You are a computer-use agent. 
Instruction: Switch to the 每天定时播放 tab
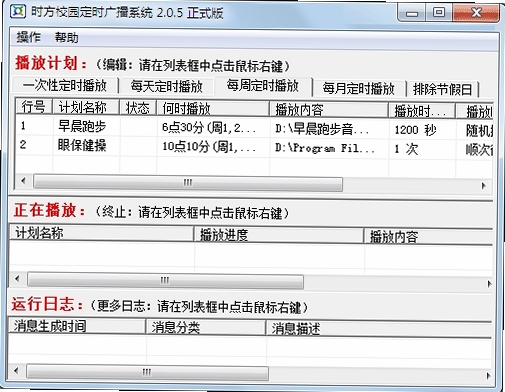point(166,86)
